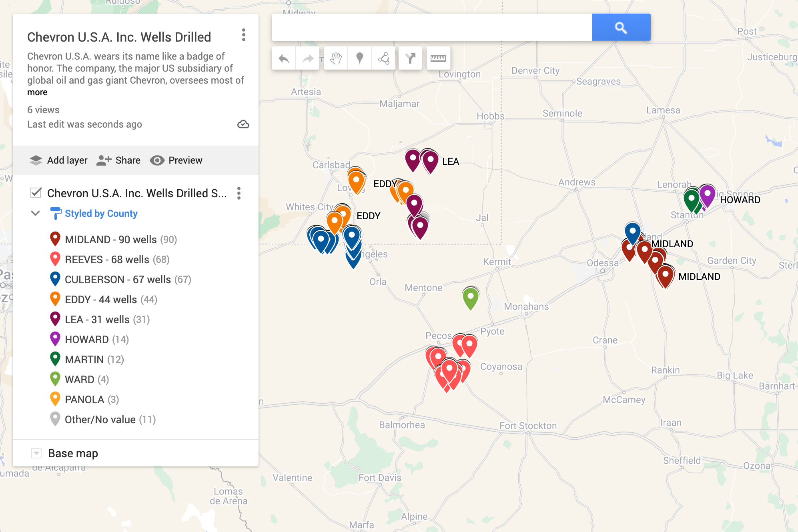This screenshot has height=532, width=798.
Task: Select the Measure distances ruler tool
Action: coord(438,58)
